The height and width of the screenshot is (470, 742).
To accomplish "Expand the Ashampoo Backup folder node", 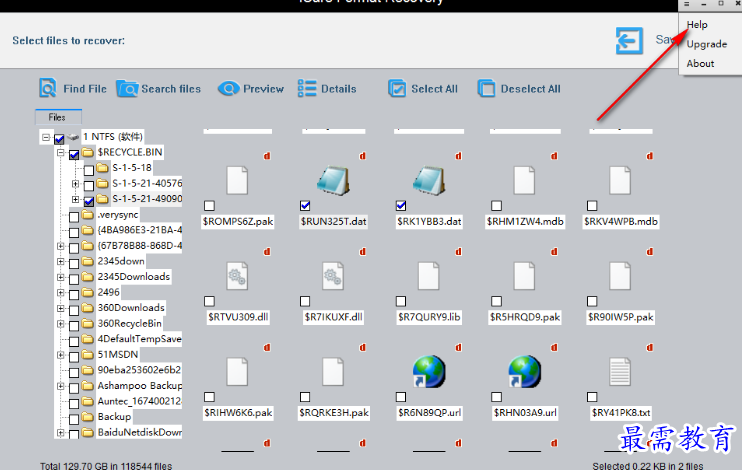I will [x=61, y=386].
